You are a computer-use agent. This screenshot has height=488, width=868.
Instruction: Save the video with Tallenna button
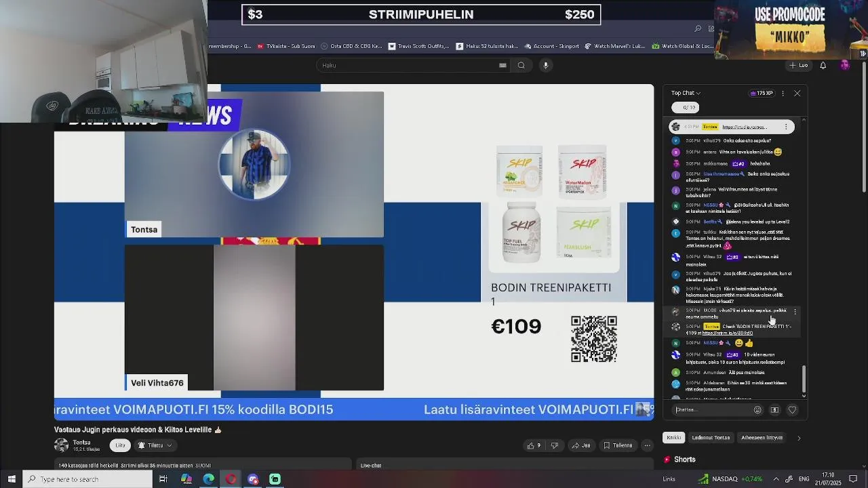[x=618, y=445]
